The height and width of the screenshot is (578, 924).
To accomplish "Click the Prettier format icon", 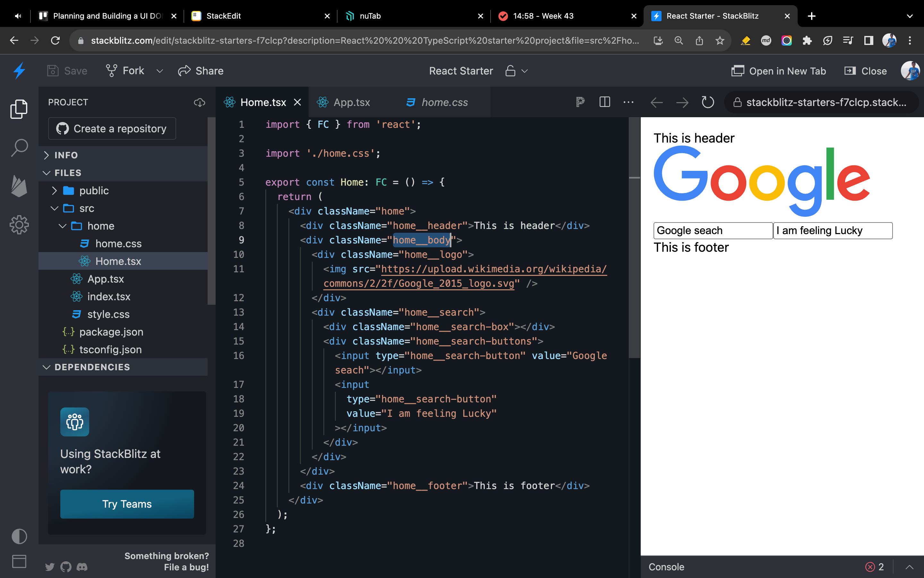I will click(580, 102).
